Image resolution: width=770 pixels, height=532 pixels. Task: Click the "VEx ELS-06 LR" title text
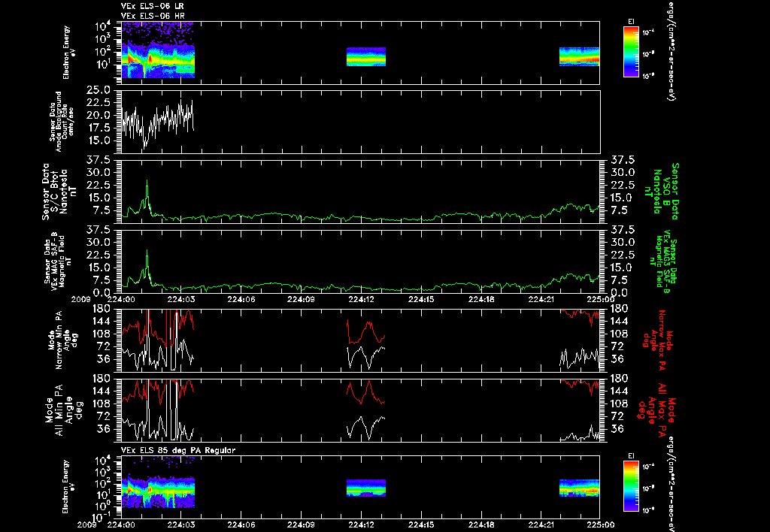point(153,6)
